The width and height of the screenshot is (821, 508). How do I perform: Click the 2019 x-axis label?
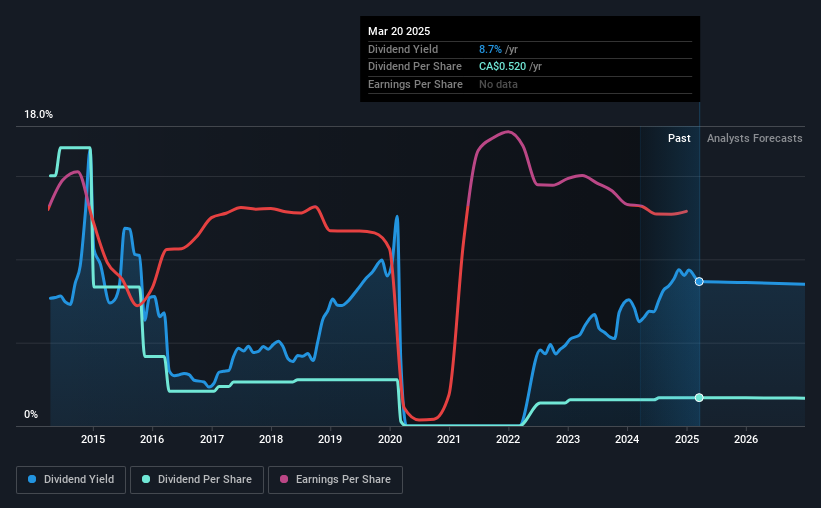point(330,439)
